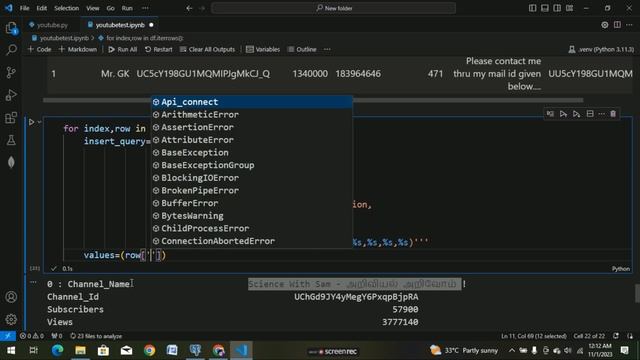Go back with the navigation arrow
This screenshot has width=640, height=360.
(x=189, y=8)
